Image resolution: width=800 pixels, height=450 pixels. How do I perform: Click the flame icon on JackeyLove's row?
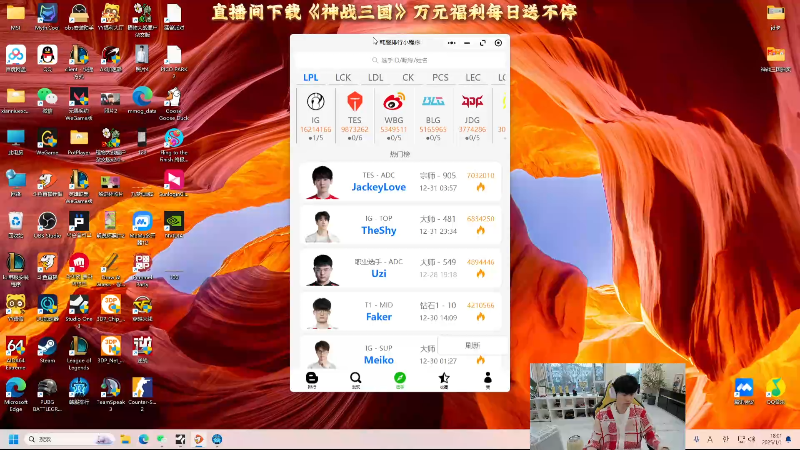481,187
